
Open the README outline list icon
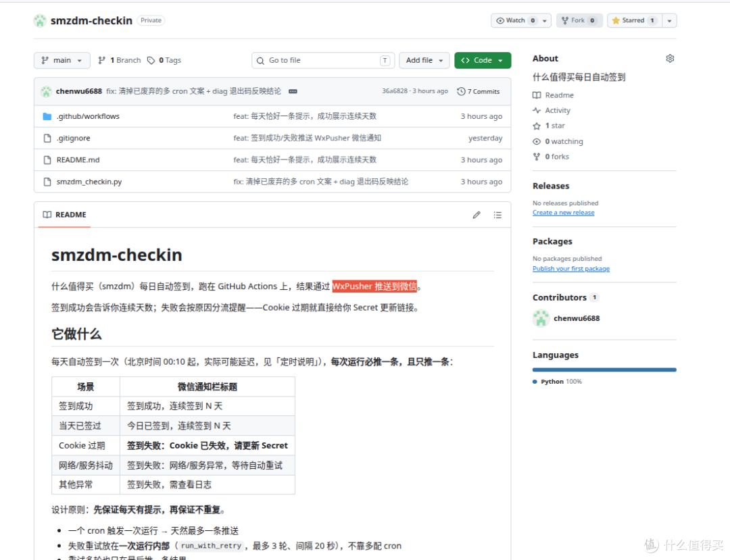coord(497,215)
